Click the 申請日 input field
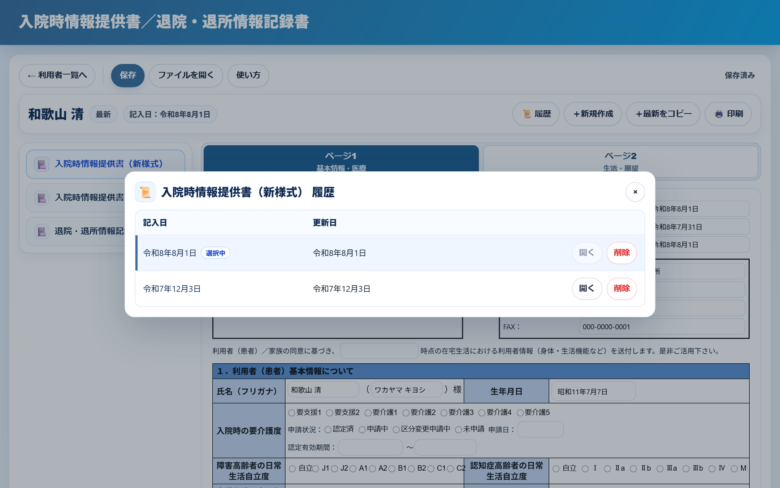Viewport: 780px width, 488px height. [x=540, y=429]
